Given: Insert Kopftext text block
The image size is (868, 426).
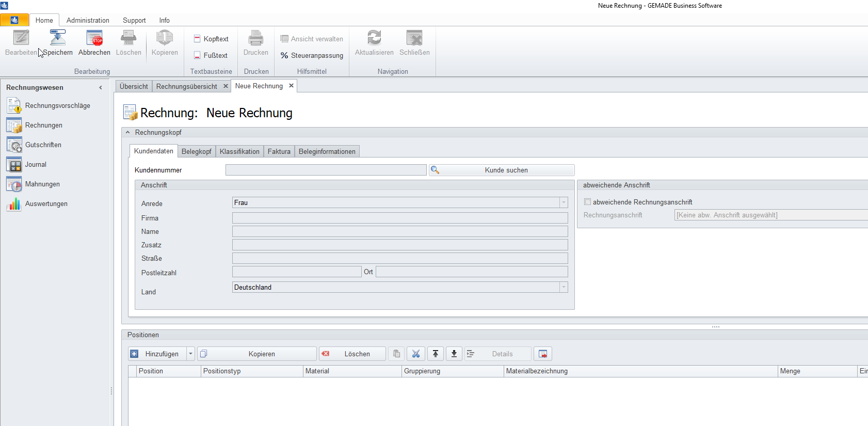Looking at the screenshot, I should click(211, 39).
